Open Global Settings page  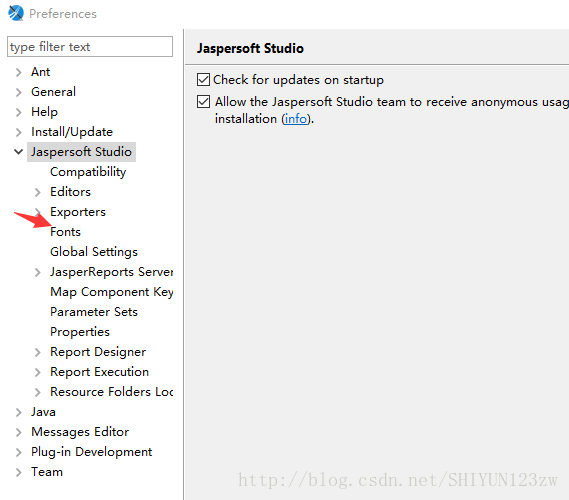(x=94, y=252)
